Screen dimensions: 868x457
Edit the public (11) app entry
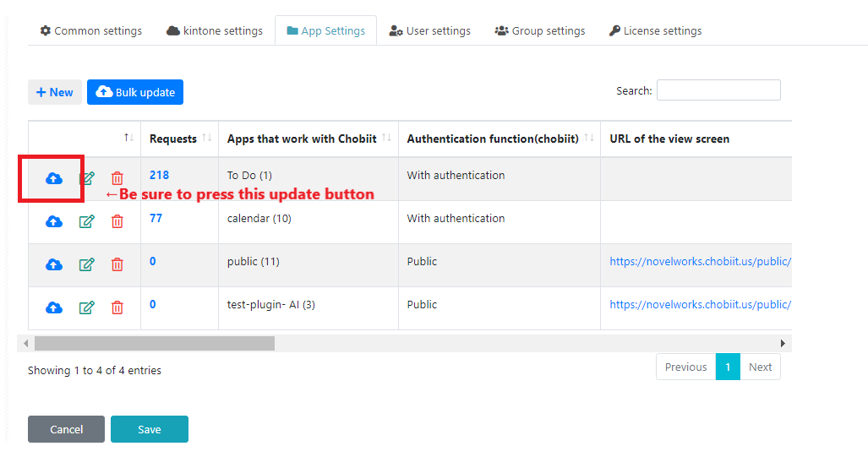point(86,264)
